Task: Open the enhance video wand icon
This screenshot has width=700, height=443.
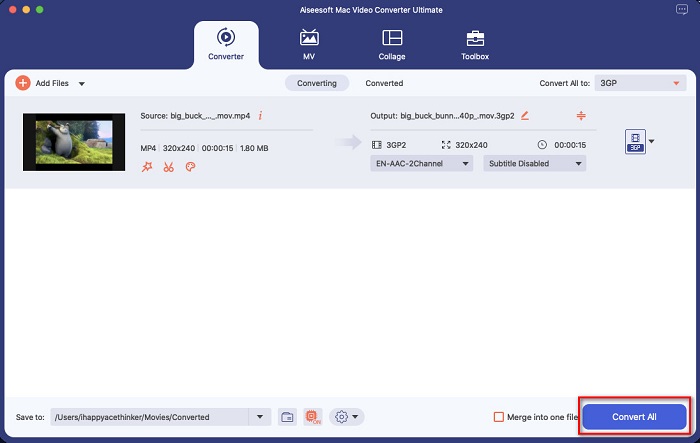Action: coord(147,167)
